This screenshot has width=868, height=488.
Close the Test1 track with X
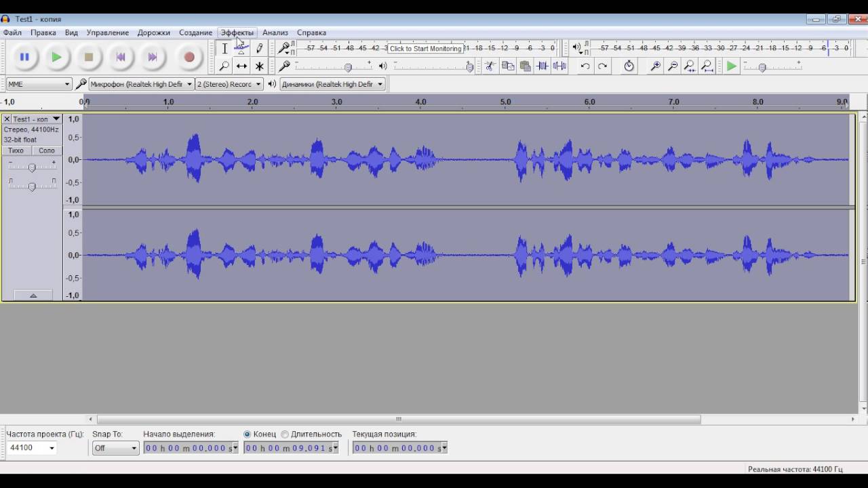(7, 119)
